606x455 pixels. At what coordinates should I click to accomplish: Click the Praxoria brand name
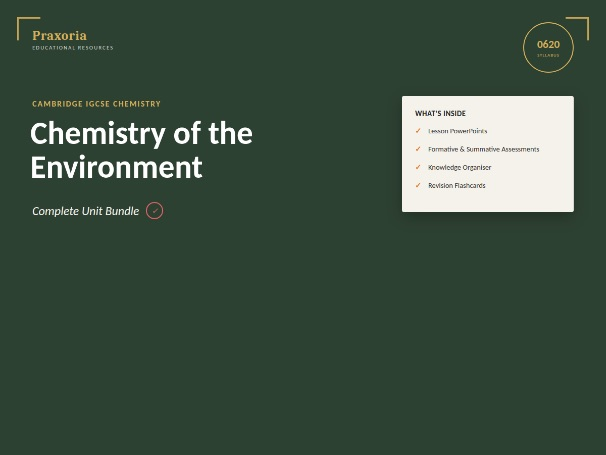(x=60, y=36)
